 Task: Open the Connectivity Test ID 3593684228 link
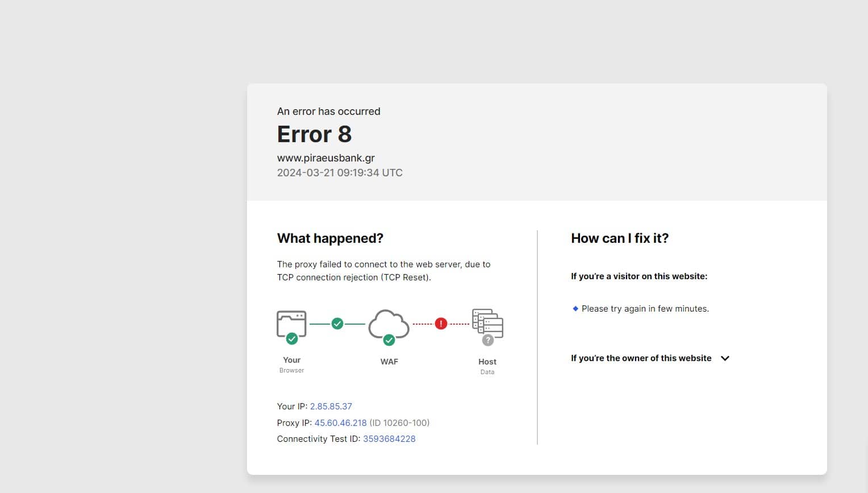coord(389,438)
